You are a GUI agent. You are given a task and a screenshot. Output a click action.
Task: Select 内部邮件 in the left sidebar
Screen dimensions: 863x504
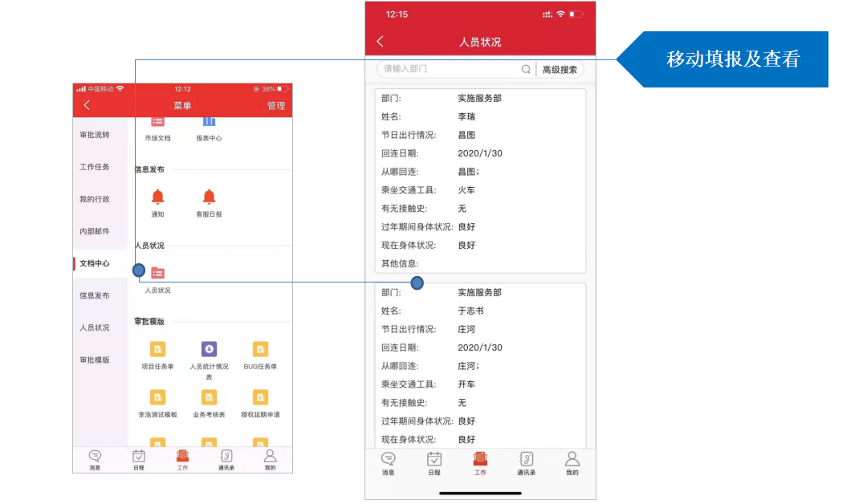tap(95, 231)
